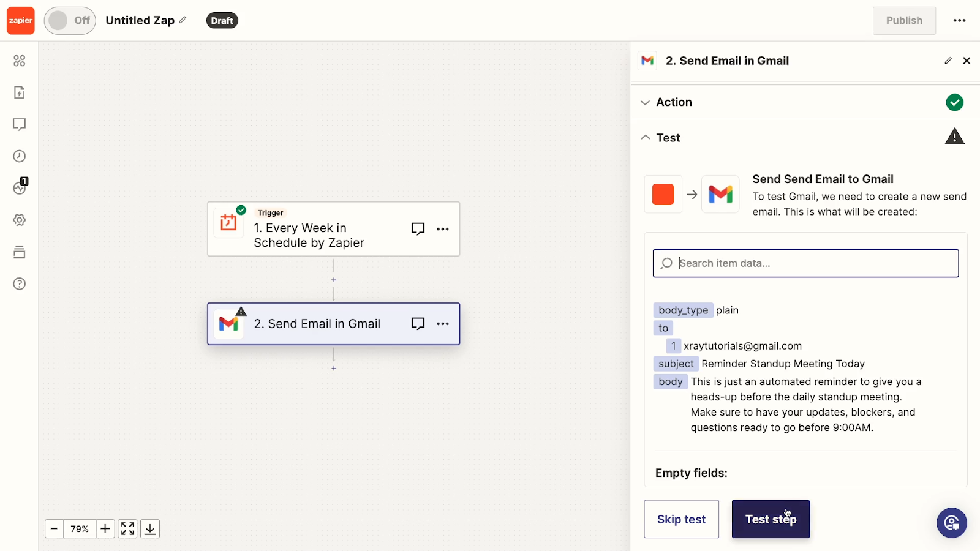The width and height of the screenshot is (980, 551).
Task: Open the history clock sidebar icon
Action: click(x=20, y=156)
